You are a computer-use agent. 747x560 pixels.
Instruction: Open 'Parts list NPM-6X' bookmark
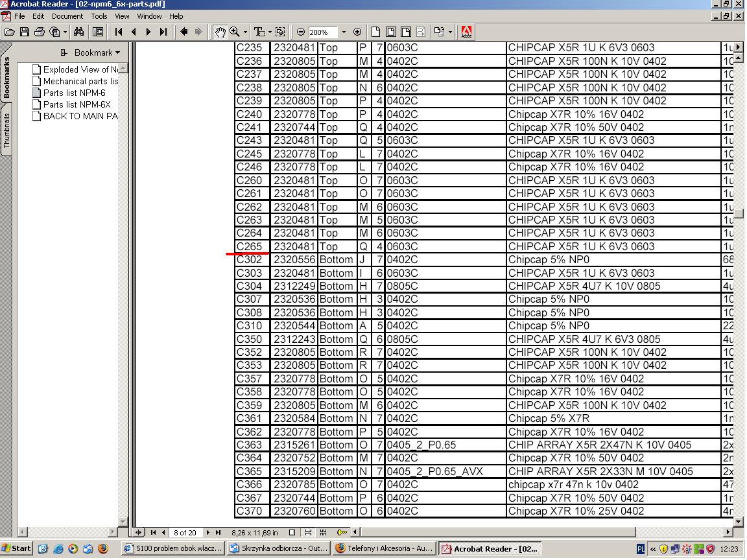(71, 104)
